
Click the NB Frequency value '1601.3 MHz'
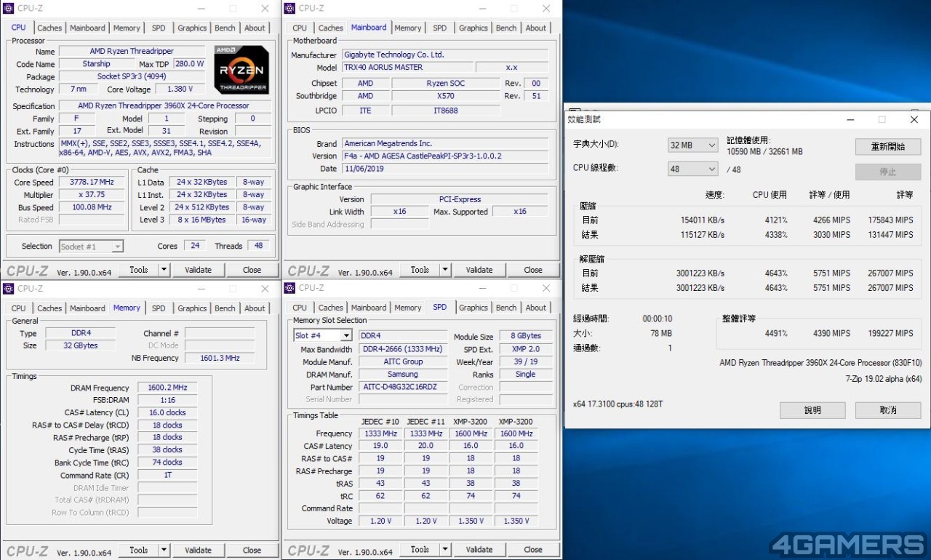point(220,359)
